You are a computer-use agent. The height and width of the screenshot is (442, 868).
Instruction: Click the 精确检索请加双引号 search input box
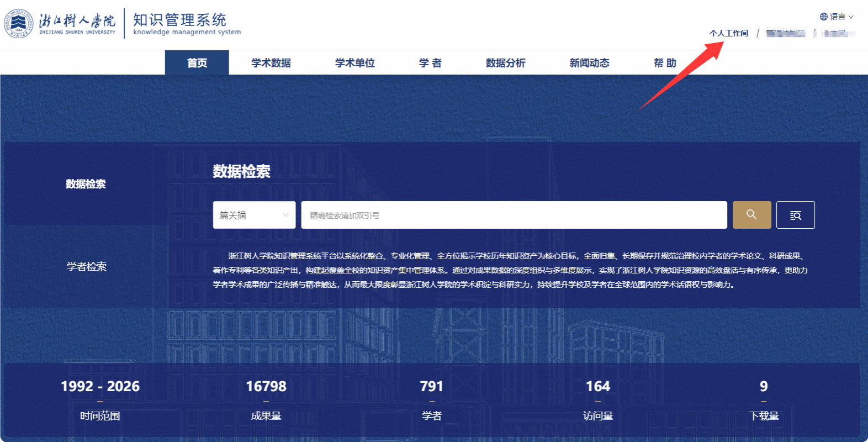pyautogui.click(x=514, y=215)
